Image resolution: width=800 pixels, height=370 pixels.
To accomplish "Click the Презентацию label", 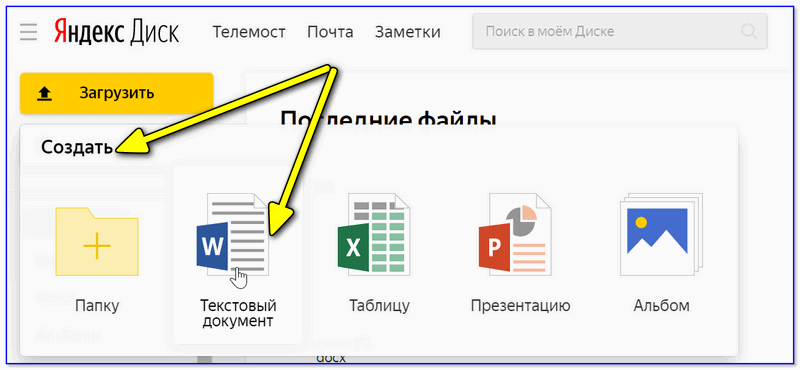I will tap(520, 306).
